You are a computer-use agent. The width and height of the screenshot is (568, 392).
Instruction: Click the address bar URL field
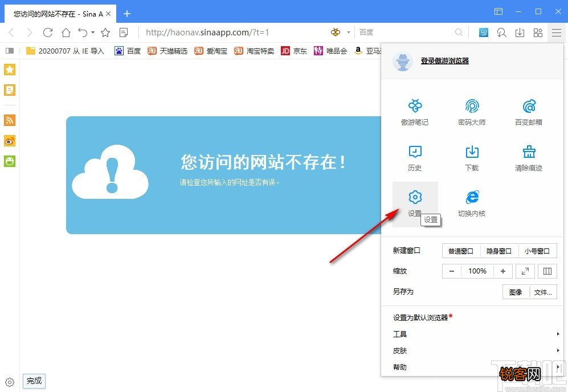(235, 32)
